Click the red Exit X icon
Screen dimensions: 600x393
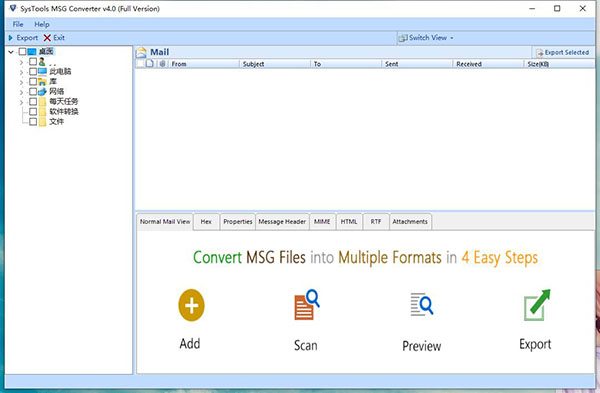point(47,38)
